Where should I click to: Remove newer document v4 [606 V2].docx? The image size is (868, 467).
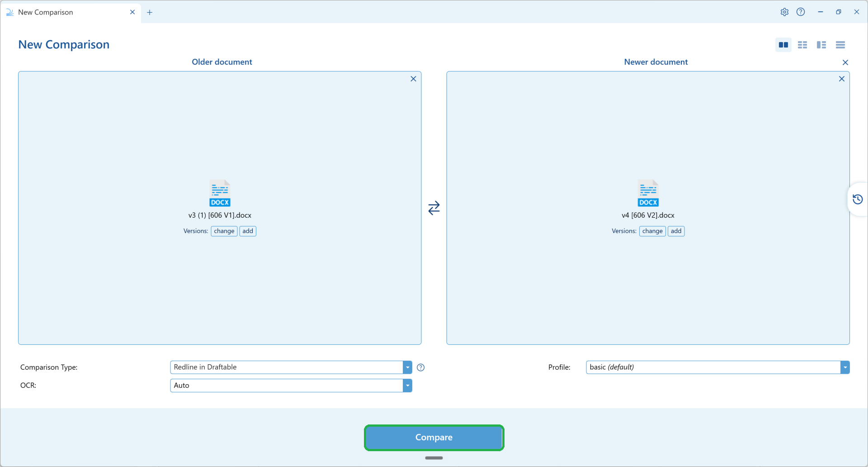coord(842,79)
